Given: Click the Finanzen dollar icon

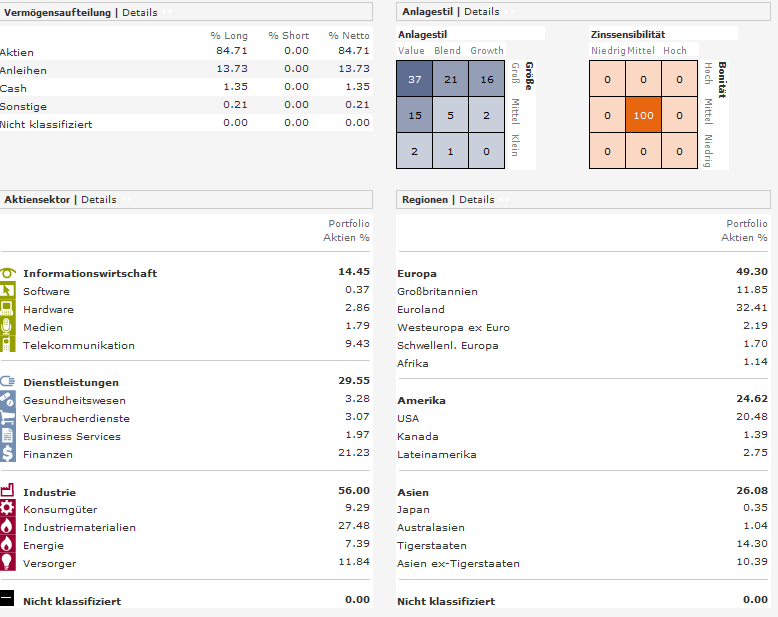Looking at the screenshot, I should tap(8, 454).
